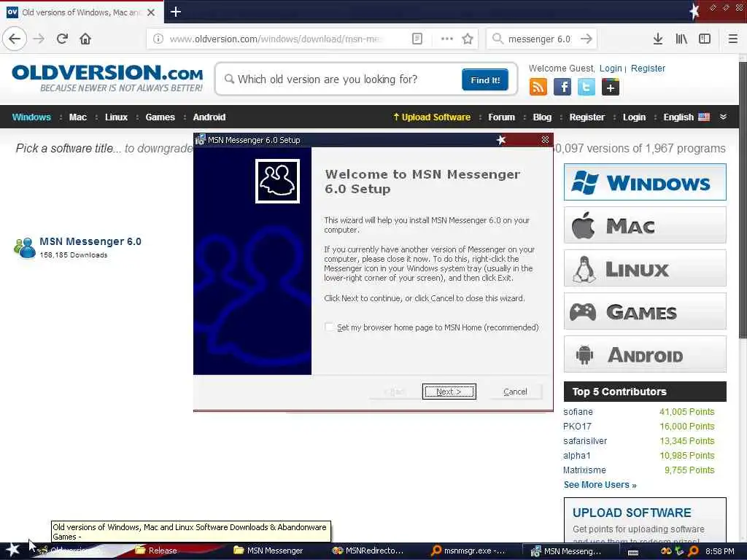Open contributor Matrixisme profile
The image size is (747, 560).
coord(584,470)
